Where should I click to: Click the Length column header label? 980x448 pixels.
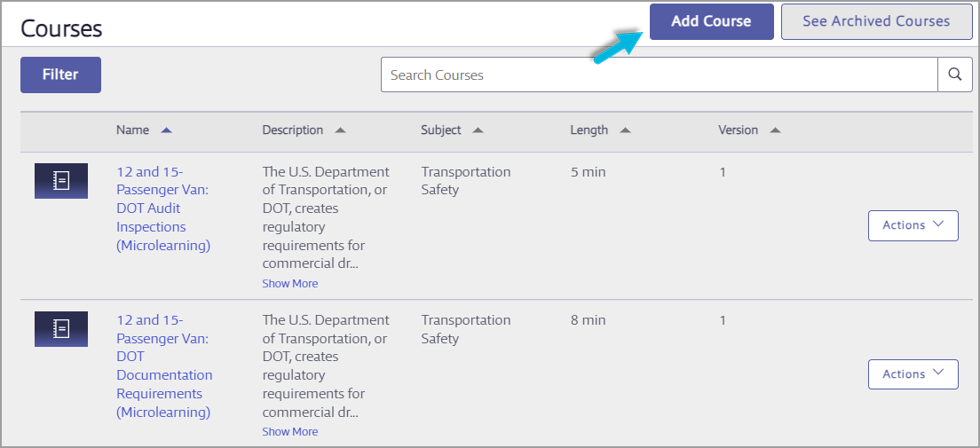point(589,130)
